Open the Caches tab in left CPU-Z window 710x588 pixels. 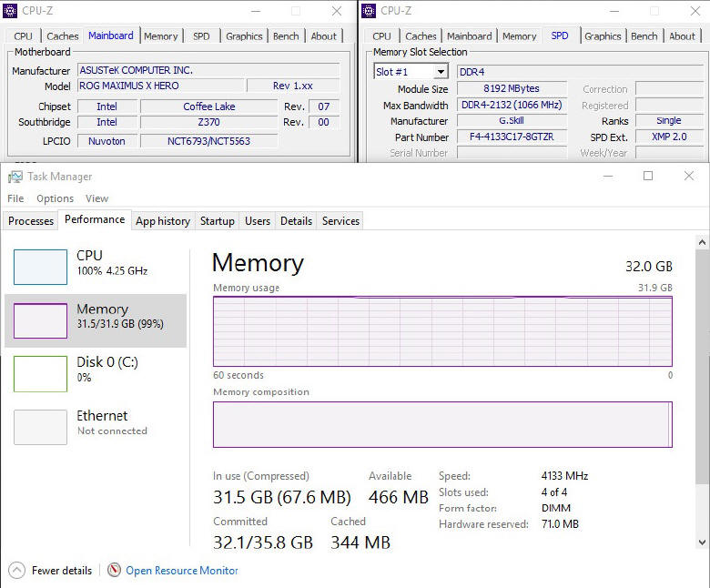[x=63, y=36]
